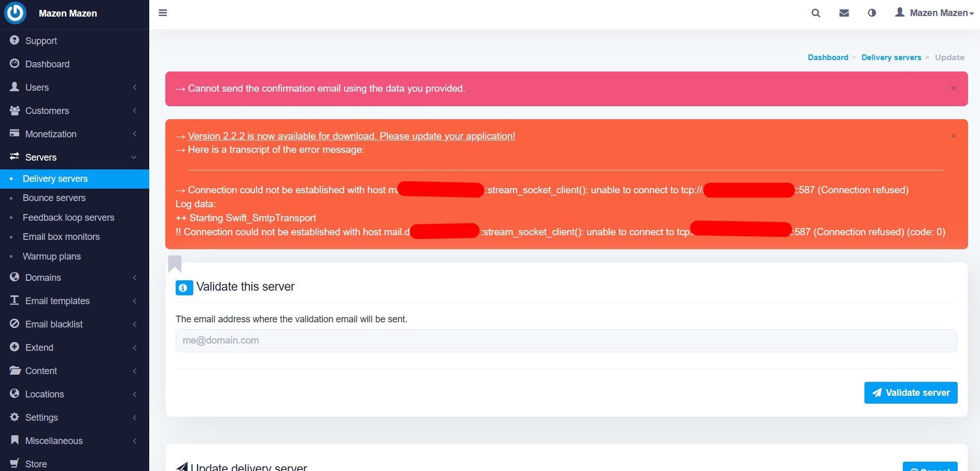Focus the validation email address field

pos(566,341)
